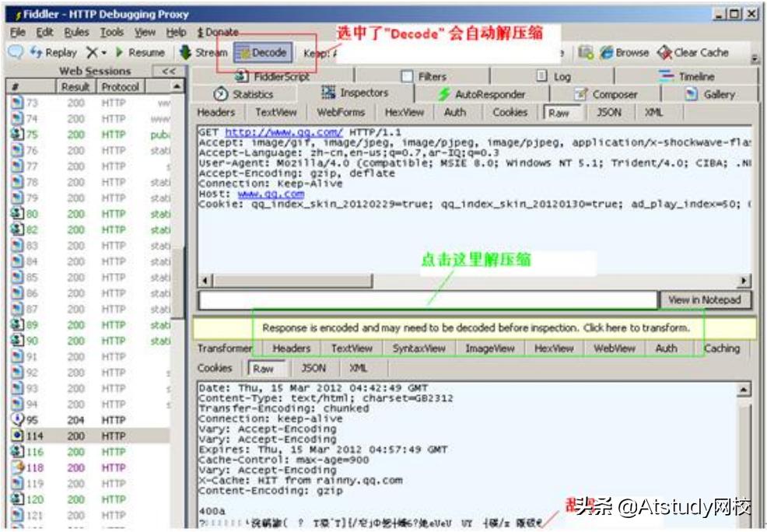Screen dimensions: 767x532
Task: Open the http://www.qq.com/ link in request
Action: pyautogui.click(x=284, y=132)
